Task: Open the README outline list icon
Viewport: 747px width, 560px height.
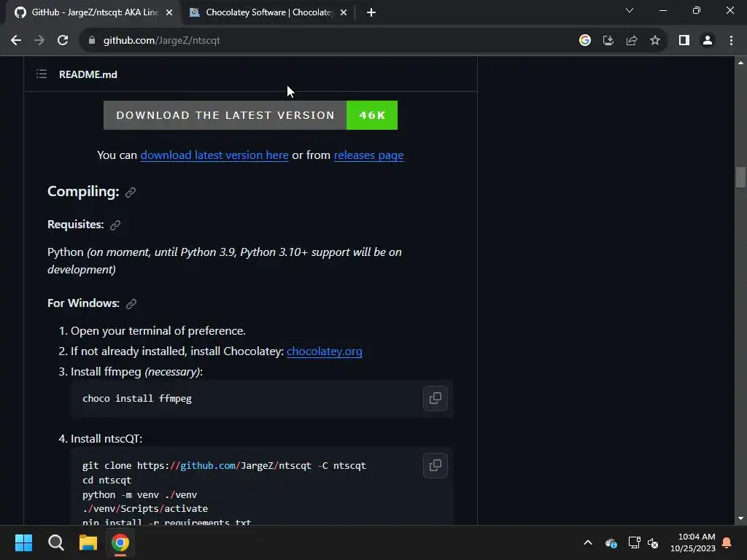Action: pyautogui.click(x=42, y=74)
